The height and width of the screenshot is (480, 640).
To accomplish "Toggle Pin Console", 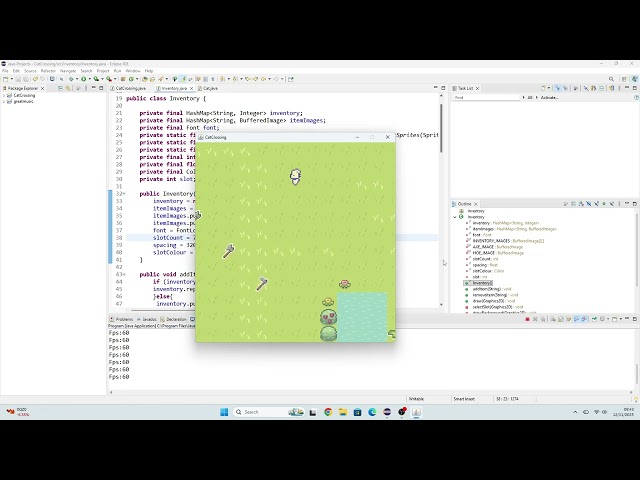I will (x=594, y=319).
